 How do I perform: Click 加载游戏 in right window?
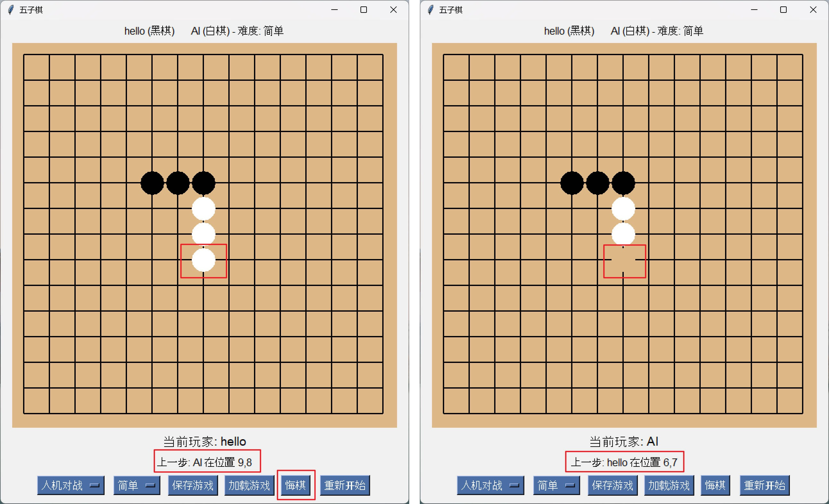pyautogui.click(x=669, y=485)
